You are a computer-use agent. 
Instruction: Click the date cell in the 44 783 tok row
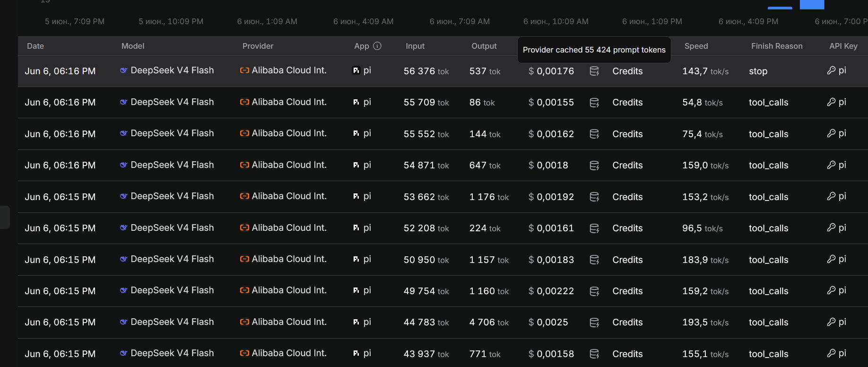[x=60, y=322]
